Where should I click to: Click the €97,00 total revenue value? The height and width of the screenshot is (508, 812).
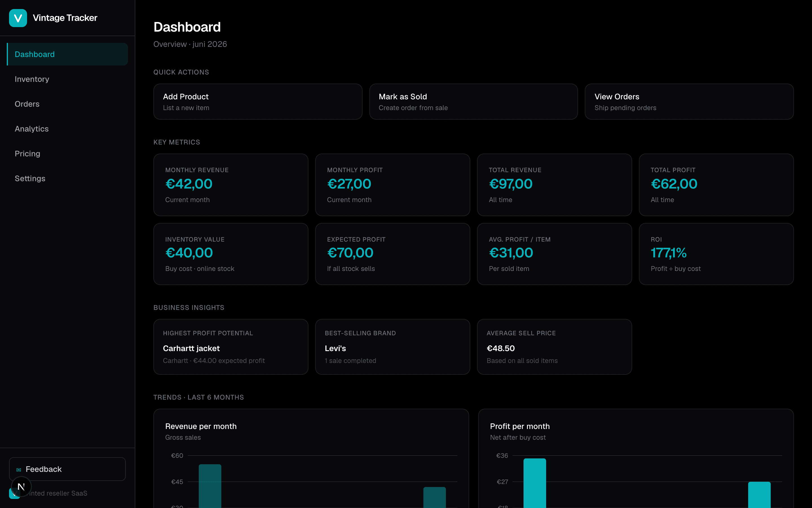(x=511, y=184)
